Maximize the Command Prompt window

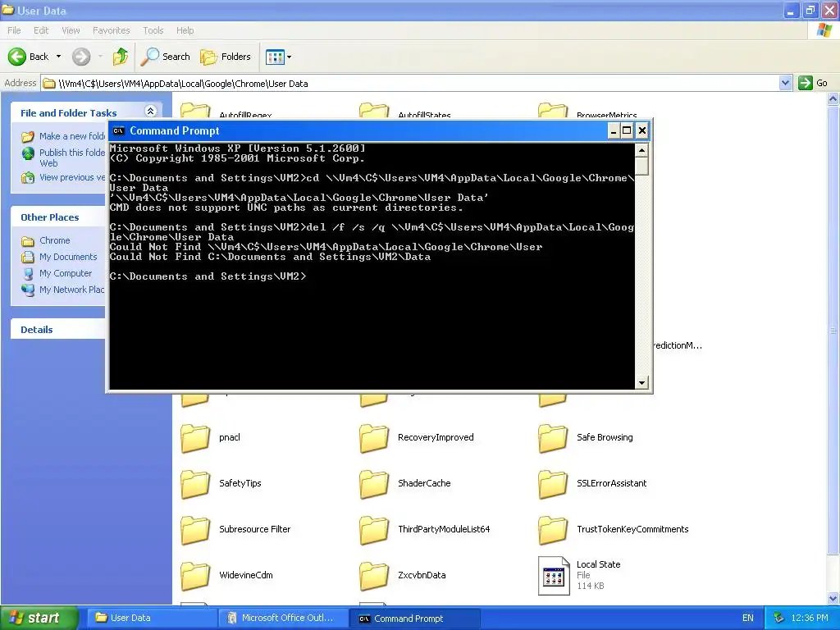[626, 130]
